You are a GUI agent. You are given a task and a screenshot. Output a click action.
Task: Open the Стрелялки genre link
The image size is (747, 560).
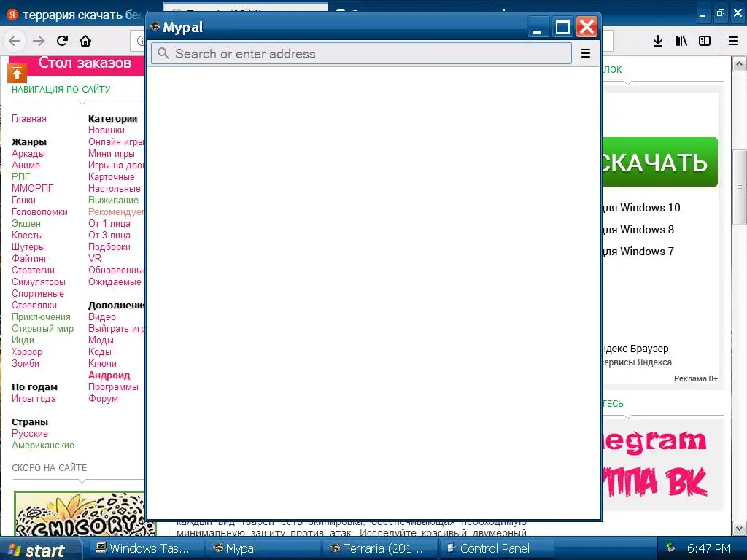[34, 306]
